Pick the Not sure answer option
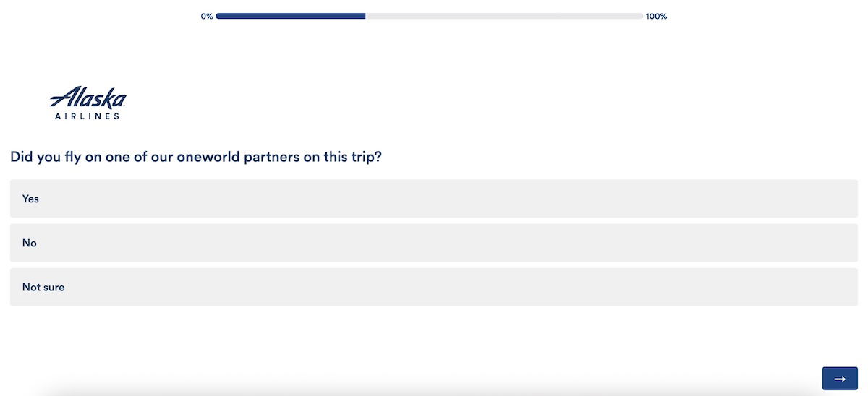The image size is (868, 396). coord(434,287)
